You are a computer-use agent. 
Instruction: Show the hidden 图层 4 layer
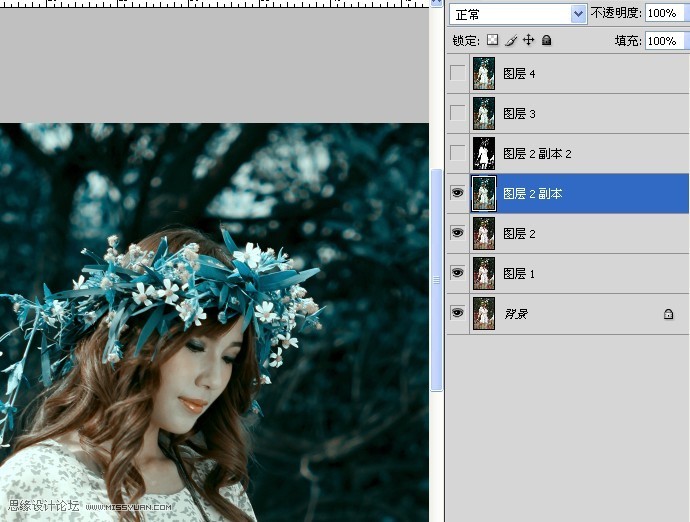coord(458,74)
